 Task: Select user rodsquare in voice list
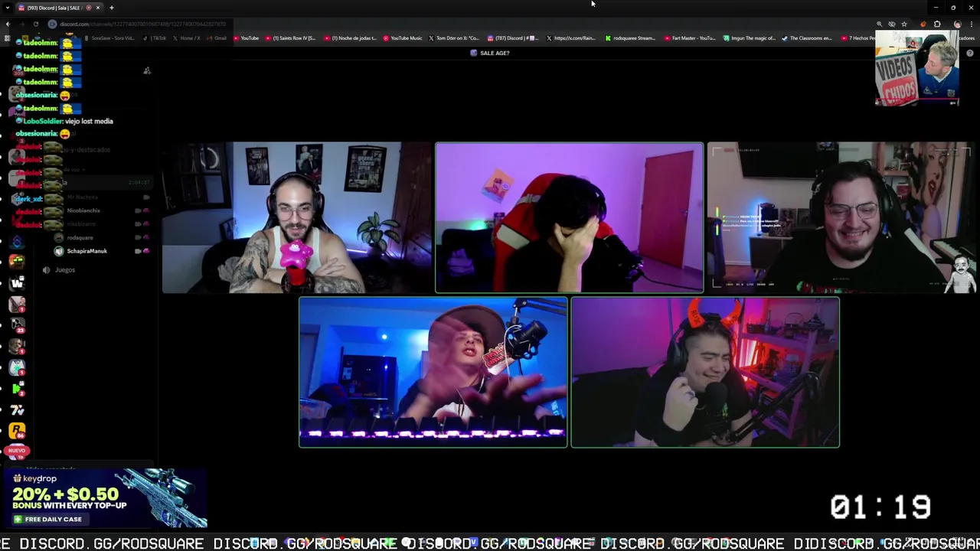pos(80,238)
